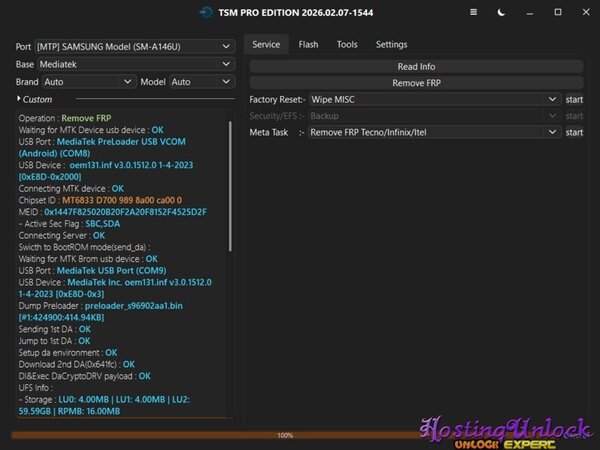Click the 'UFS Info :' log line
This screenshot has width=600, height=450.
tap(36, 388)
